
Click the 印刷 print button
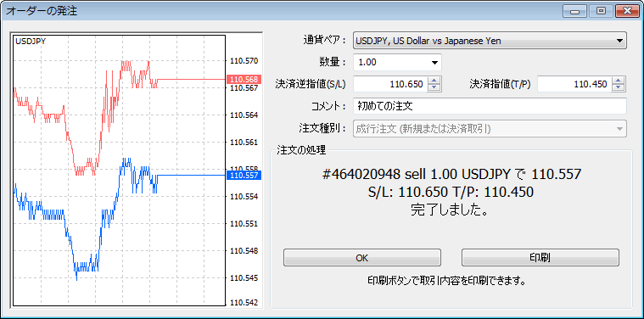click(540, 257)
